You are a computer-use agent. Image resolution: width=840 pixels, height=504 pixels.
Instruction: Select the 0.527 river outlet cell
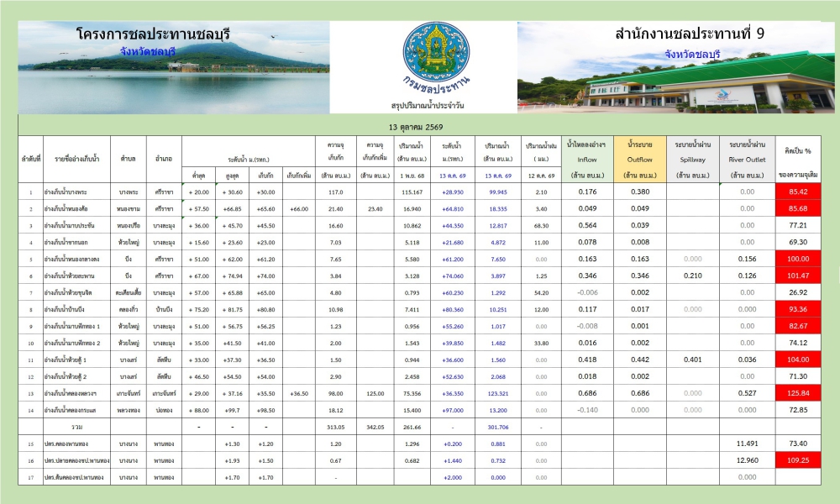tap(748, 393)
